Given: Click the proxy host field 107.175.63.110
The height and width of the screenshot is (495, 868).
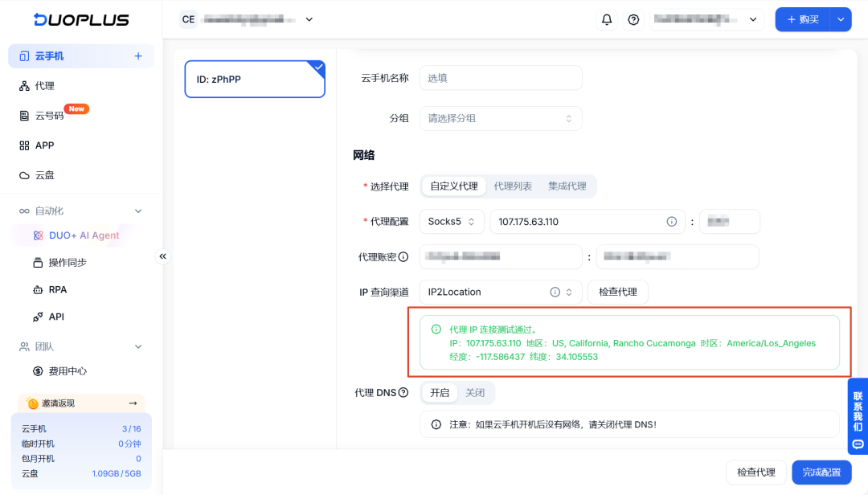Looking at the screenshot, I should click(587, 222).
